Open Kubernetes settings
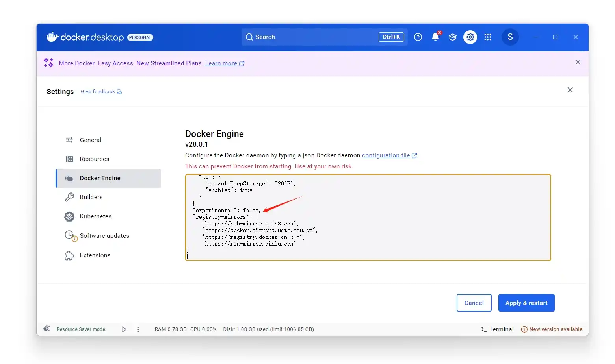The width and height of the screenshot is (615, 364). coord(95,216)
